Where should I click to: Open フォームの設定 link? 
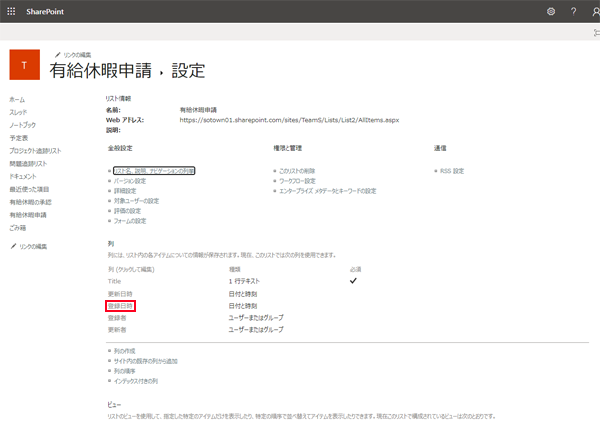tap(130, 221)
